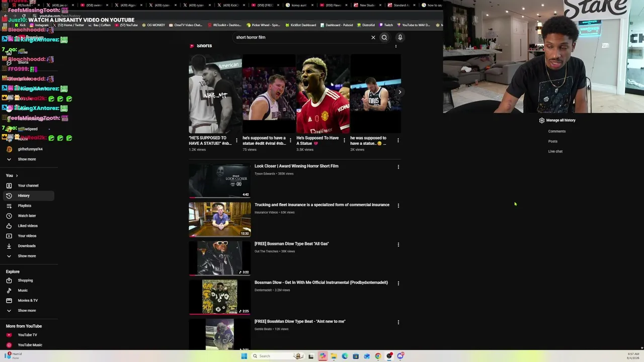This screenshot has width=644, height=362.
Task: Click the Windows taskbar Search box
Action: [277, 356]
